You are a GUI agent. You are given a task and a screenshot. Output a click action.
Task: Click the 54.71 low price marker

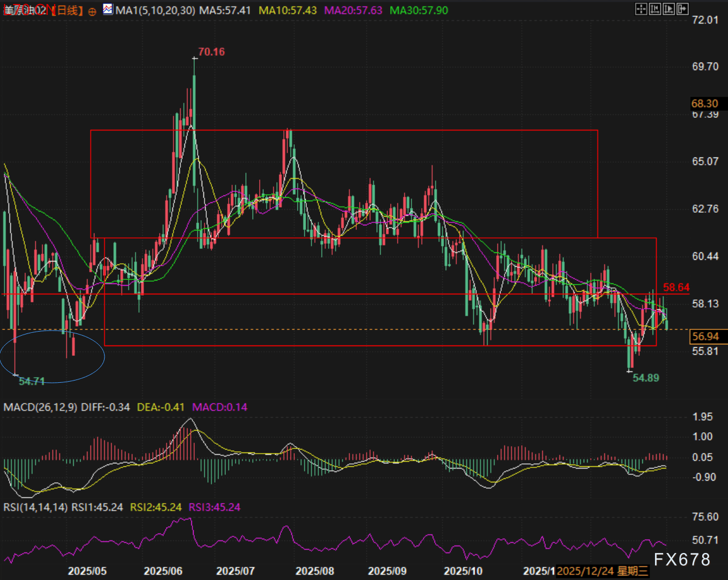32,381
